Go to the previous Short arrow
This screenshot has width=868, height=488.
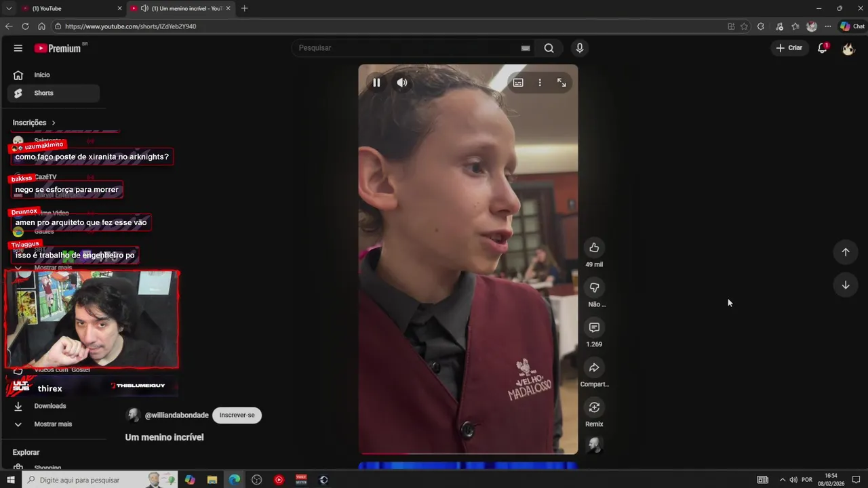pyautogui.click(x=846, y=252)
